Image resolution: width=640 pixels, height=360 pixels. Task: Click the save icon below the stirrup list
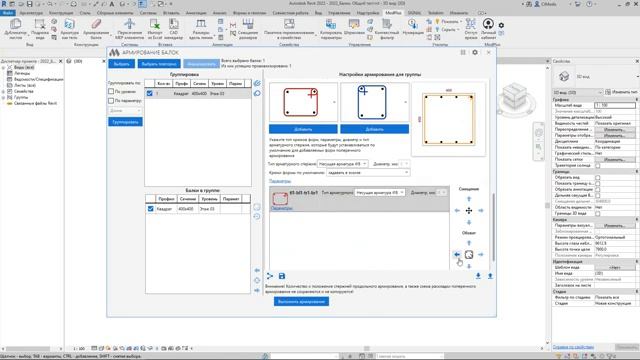pyautogui.click(x=282, y=276)
